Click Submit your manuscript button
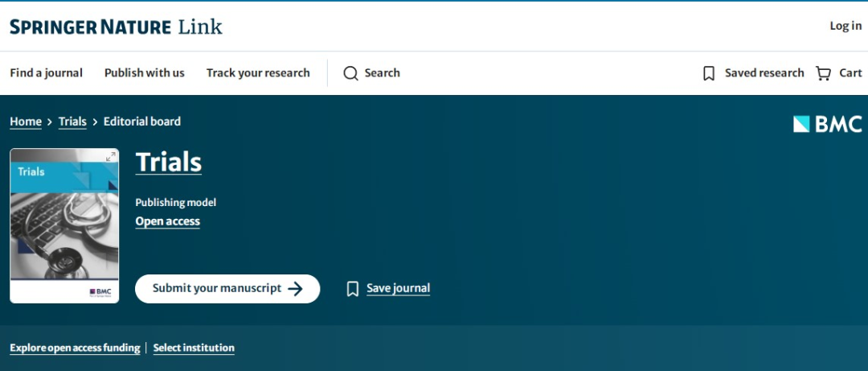The height and width of the screenshot is (371, 868). [227, 289]
